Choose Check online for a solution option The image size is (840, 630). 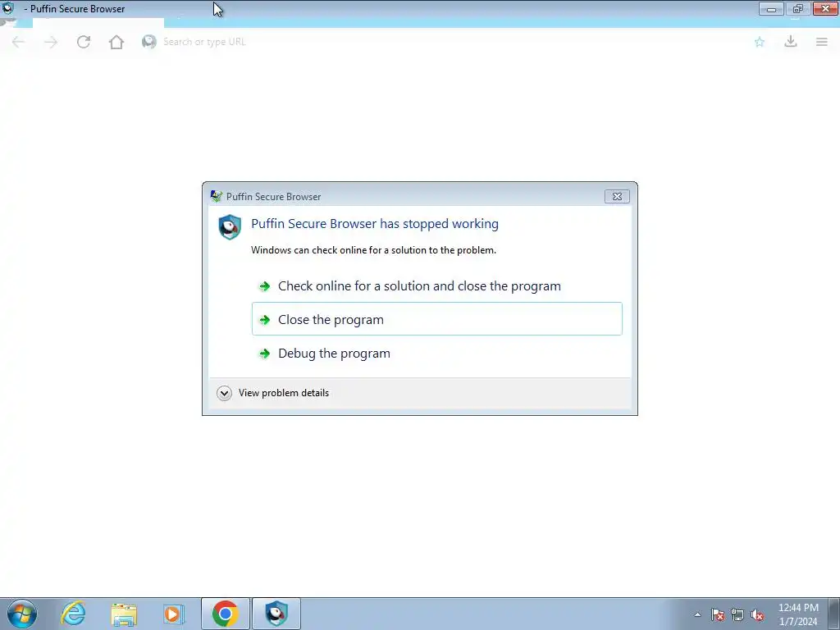pyautogui.click(x=436, y=286)
